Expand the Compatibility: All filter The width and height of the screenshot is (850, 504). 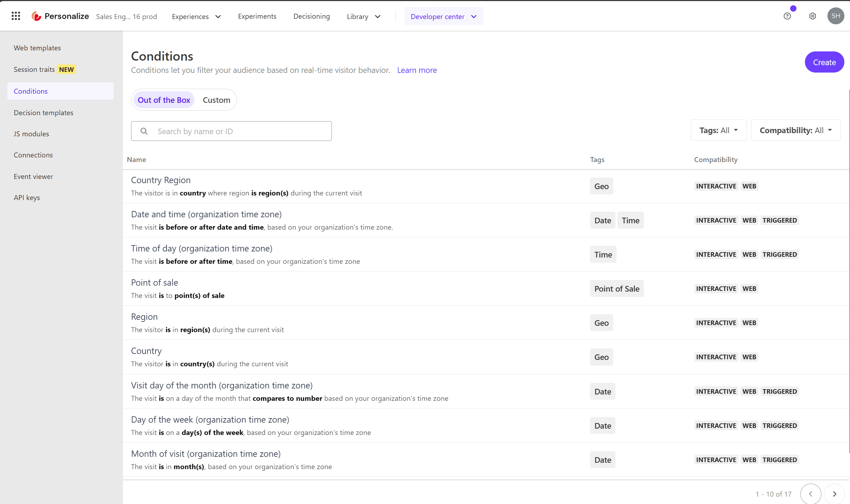(795, 130)
